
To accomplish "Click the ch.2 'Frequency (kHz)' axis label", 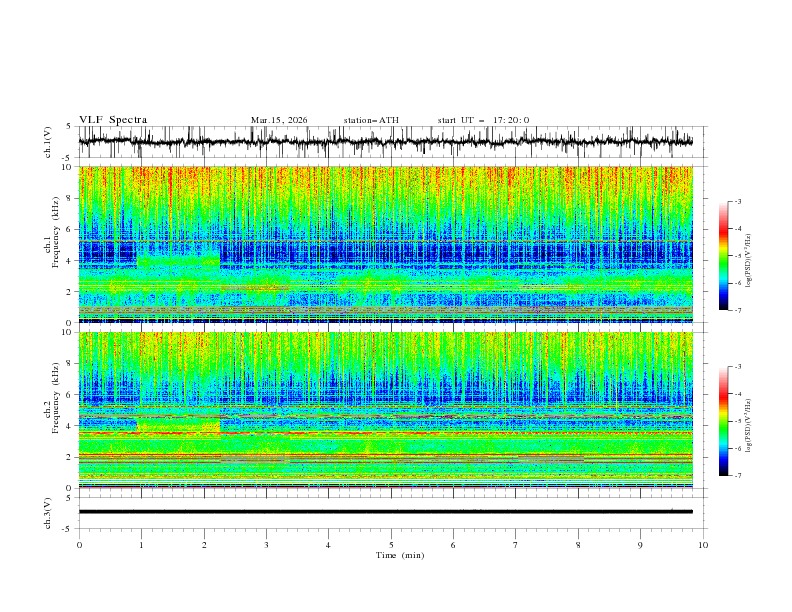I will pos(56,399).
